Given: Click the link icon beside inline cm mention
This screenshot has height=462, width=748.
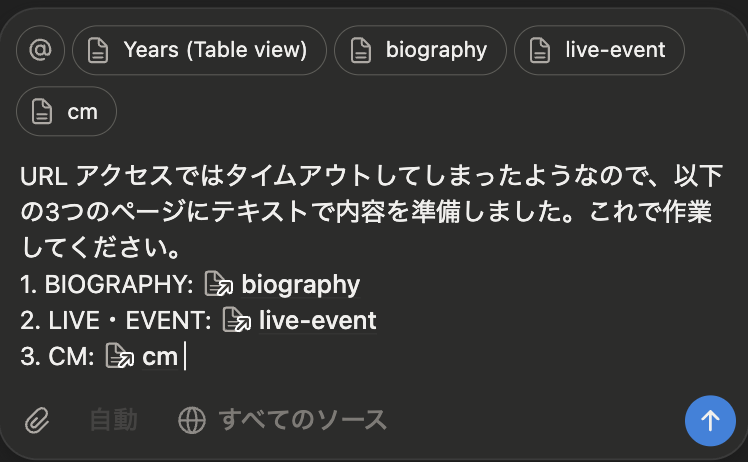Looking at the screenshot, I should point(119,357).
